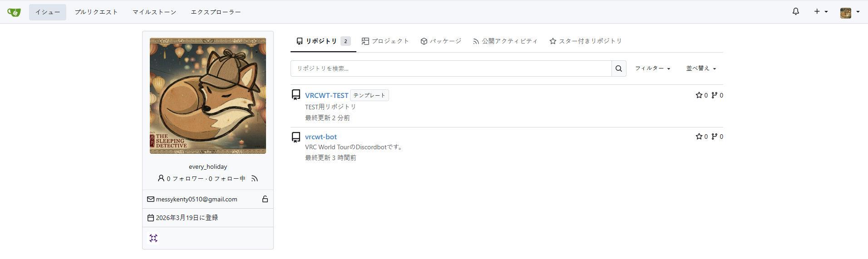Click the リポジトリを検索 input field
Image resolution: width=868 pixels, height=259 pixels.
(x=450, y=68)
